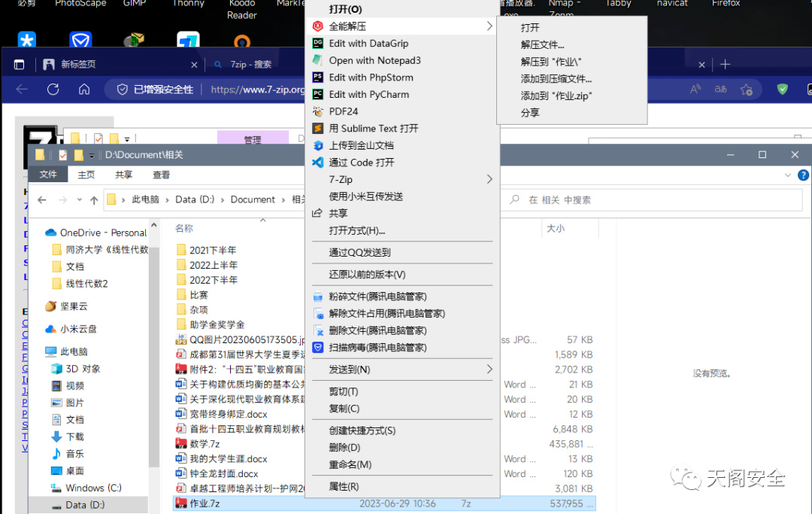Image resolution: width=812 pixels, height=514 pixels.
Task: Click the PyCharm icon in context menu
Action: [318, 94]
